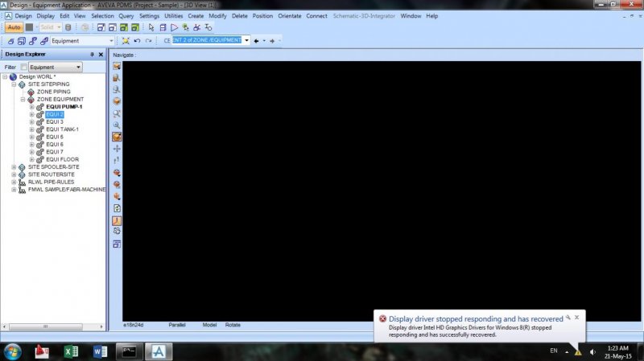Collapse the ZONE EQUIPMENT node

23,99
